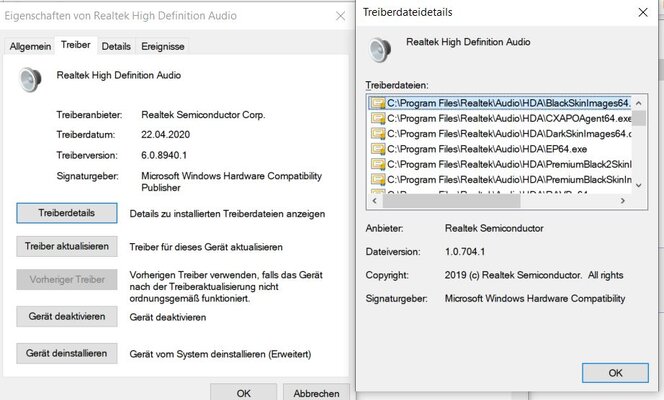The image size is (664, 400).
Task: Click driver date 22.04.2020
Action: click(x=166, y=135)
